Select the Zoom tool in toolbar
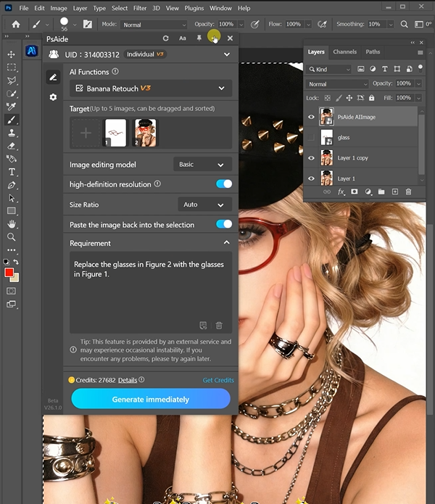Viewport: 435px width, 504px height. point(12,237)
